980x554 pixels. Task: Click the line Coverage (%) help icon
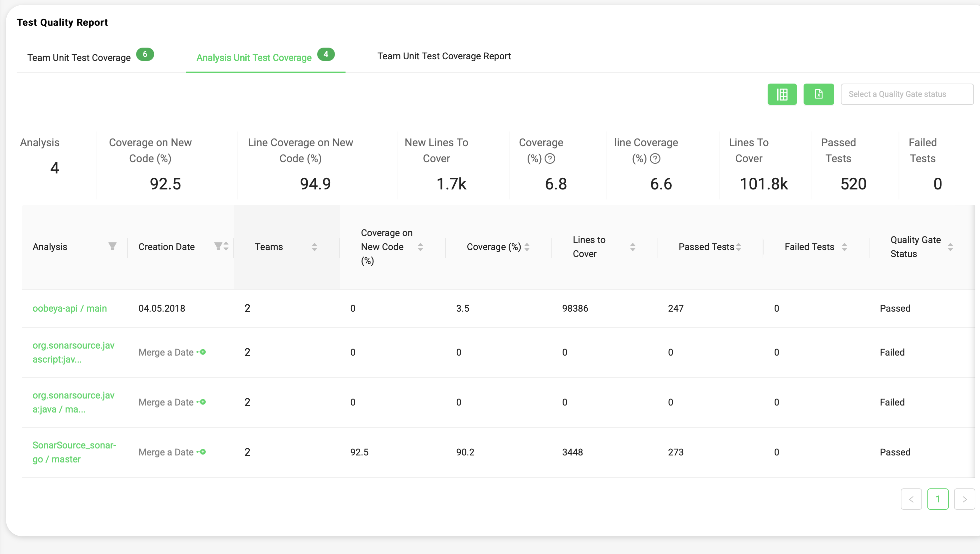click(x=655, y=159)
